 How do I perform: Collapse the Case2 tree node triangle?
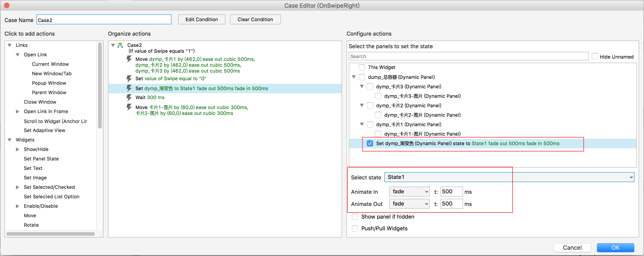(x=113, y=45)
